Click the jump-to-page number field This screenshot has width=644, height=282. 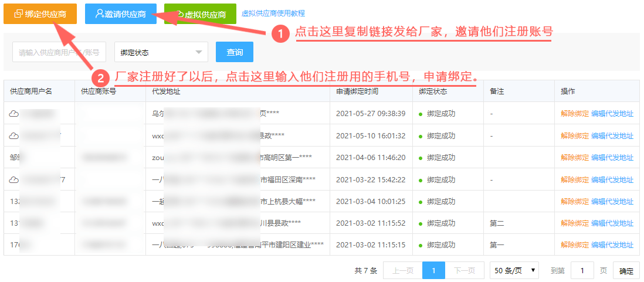582,270
